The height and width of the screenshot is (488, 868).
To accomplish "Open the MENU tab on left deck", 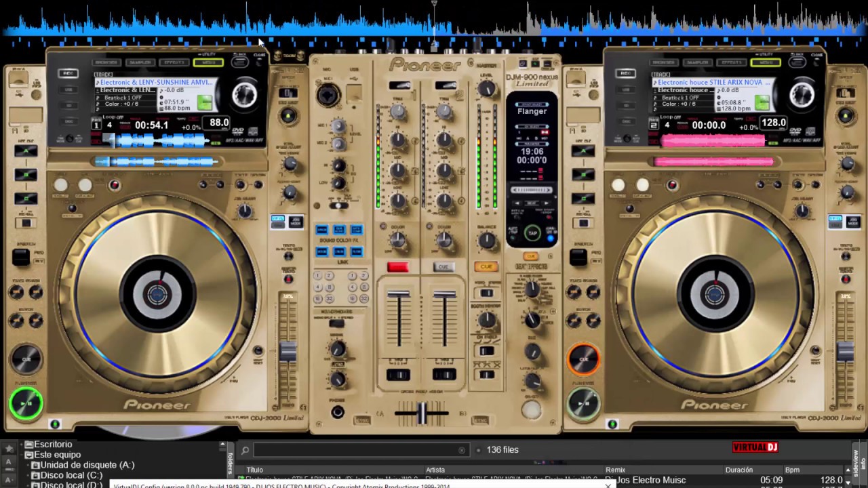I will point(208,62).
